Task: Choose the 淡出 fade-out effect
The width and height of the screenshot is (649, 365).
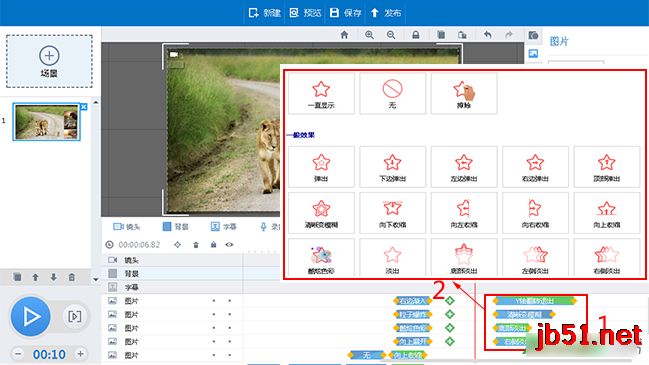Action: [x=392, y=257]
